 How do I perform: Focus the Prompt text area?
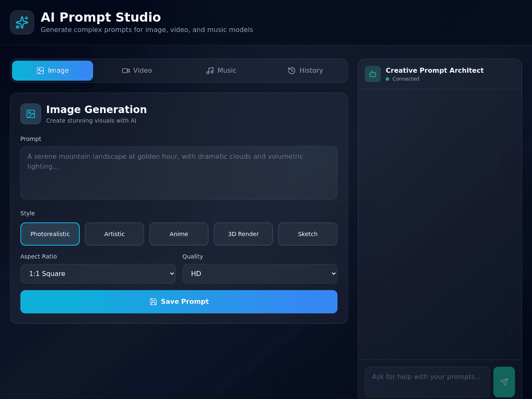(x=179, y=173)
